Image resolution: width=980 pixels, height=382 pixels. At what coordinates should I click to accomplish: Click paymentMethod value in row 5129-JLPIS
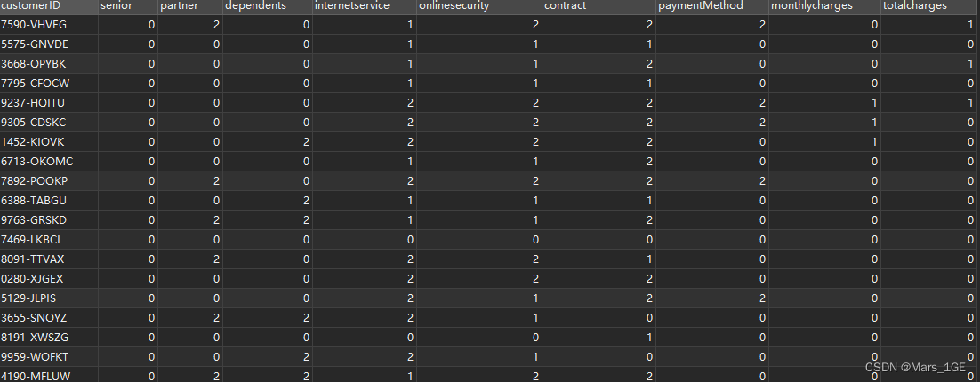(712, 298)
